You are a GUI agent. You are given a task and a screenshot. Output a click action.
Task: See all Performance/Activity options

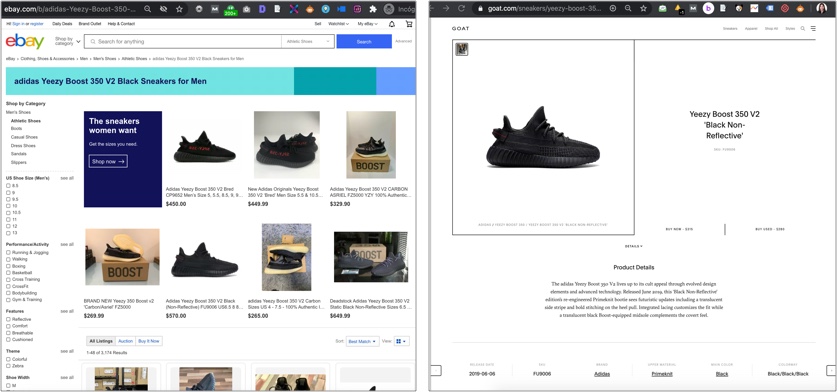click(x=67, y=244)
